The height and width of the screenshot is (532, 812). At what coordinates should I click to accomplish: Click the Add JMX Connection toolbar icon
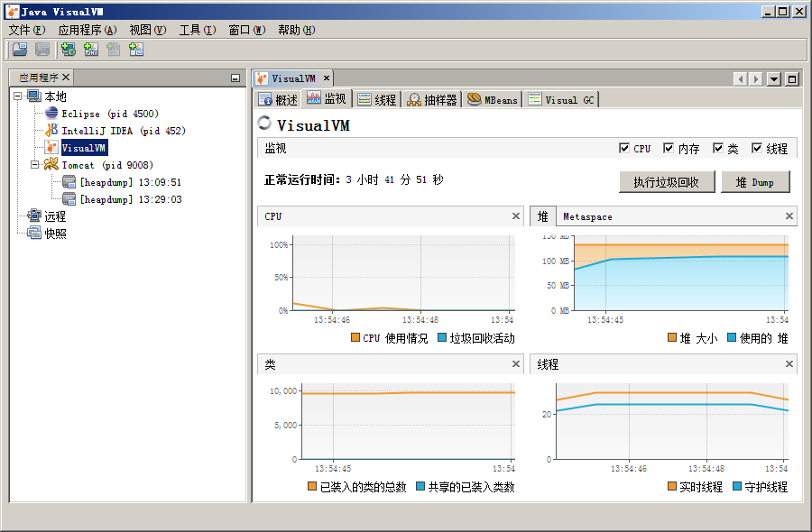pyautogui.click(x=91, y=50)
